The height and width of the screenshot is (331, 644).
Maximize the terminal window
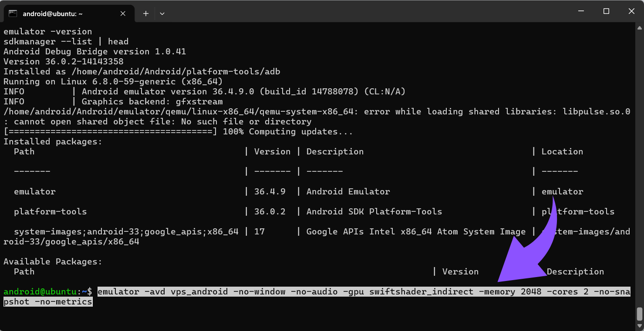coord(606,11)
